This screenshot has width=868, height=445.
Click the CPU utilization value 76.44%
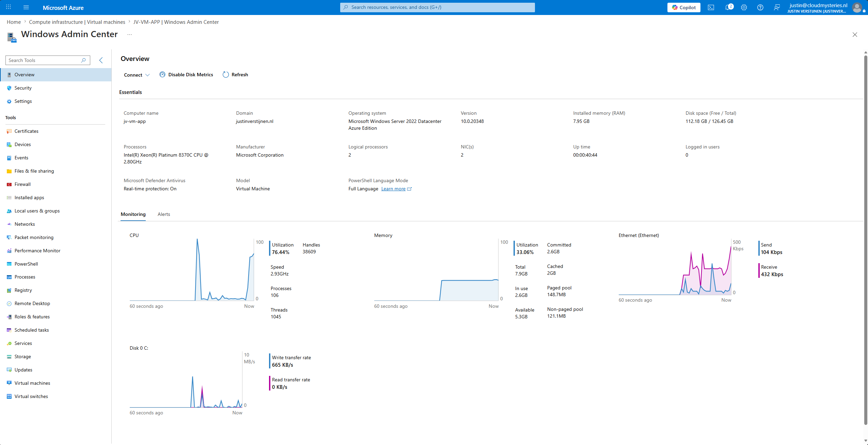pyautogui.click(x=281, y=252)
